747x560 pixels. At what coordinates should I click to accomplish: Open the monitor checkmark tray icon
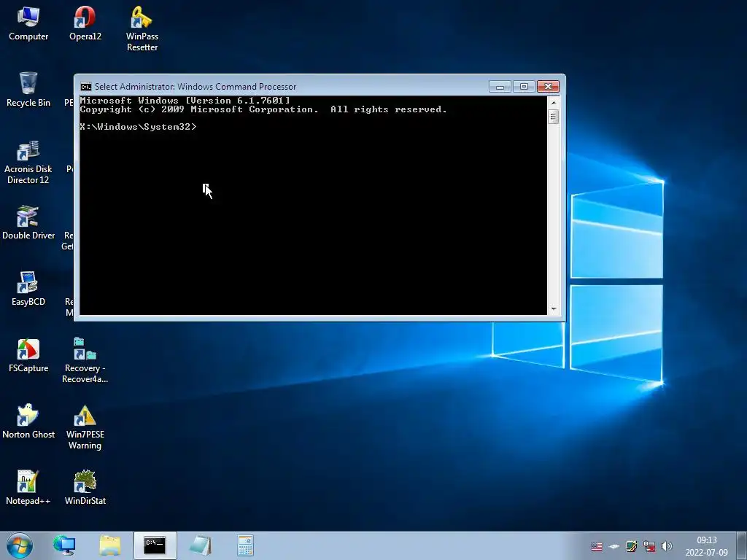(x=632, y=546)
